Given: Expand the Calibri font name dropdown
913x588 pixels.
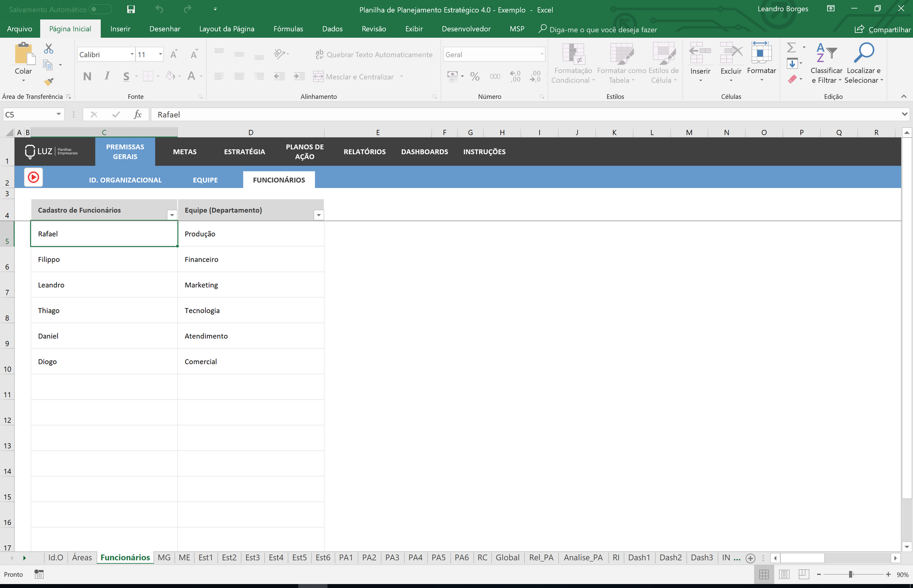Looking at the screenshot, I should tap(132, 54).
